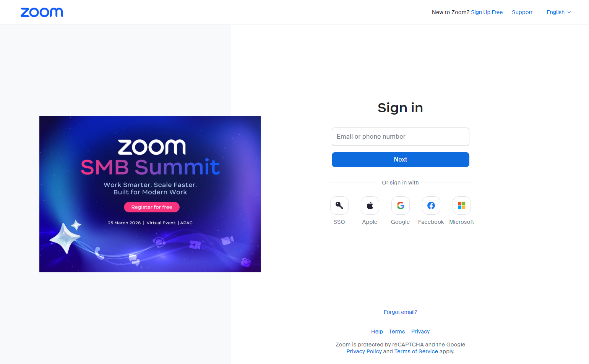Screen dimensions: 589x364
Task: Open the SMB Summit banner image
Action: point(150,194)
